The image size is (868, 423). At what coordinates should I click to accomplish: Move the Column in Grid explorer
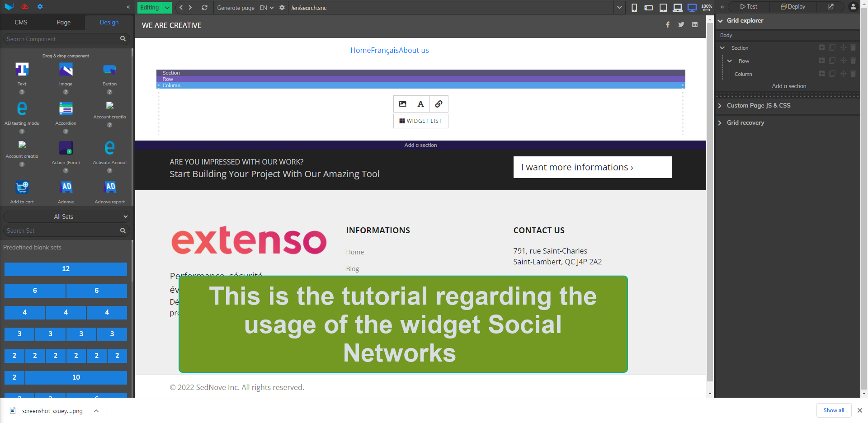coord(843,74)
